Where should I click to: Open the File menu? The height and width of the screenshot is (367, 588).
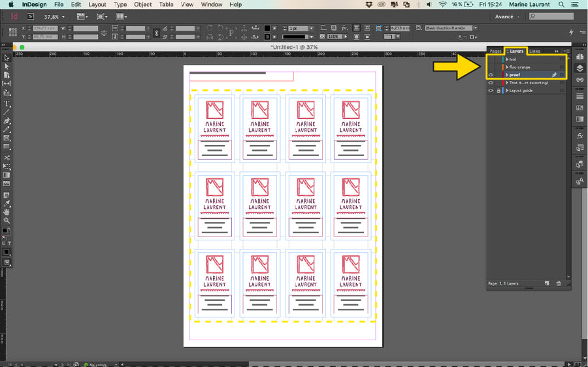59,5
